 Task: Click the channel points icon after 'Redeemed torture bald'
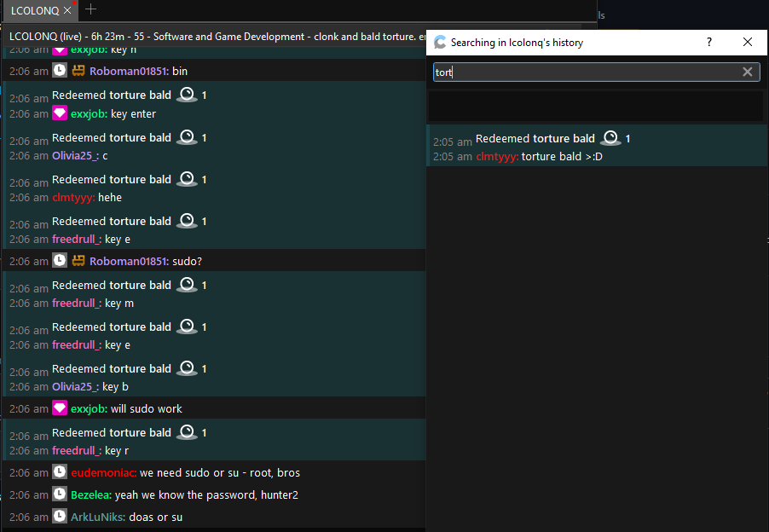coord(187,95)
